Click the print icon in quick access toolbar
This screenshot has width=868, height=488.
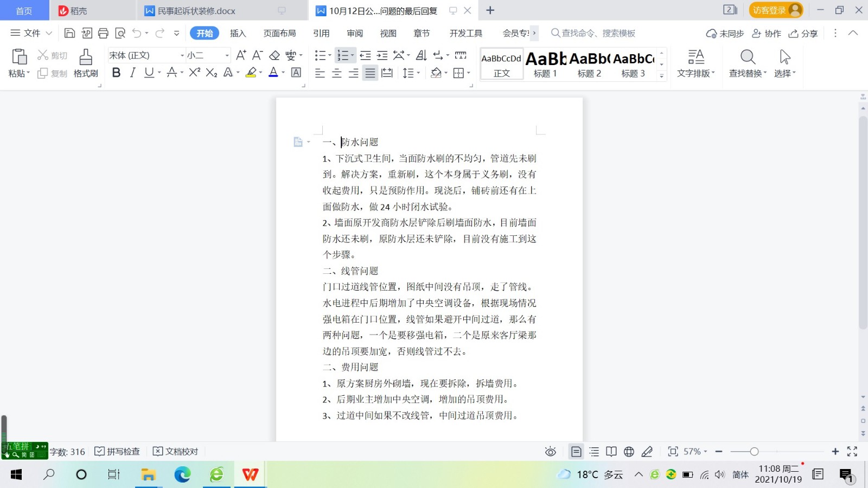103,33
